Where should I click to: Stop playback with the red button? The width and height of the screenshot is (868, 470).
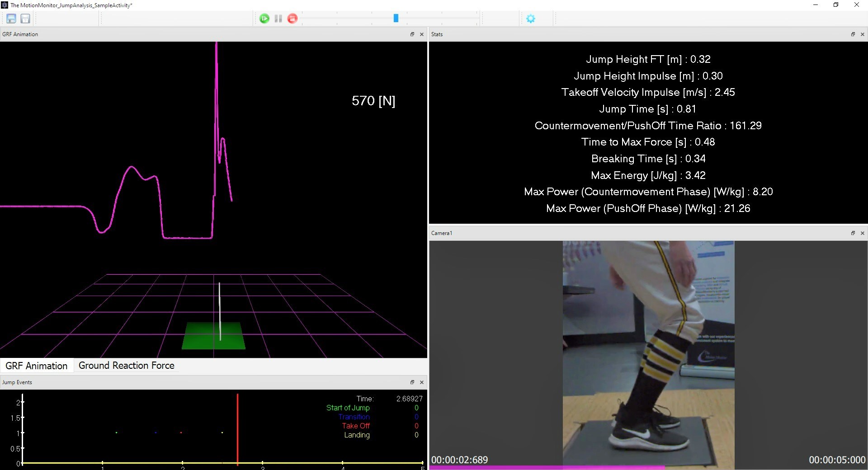(x=292, y=19)
